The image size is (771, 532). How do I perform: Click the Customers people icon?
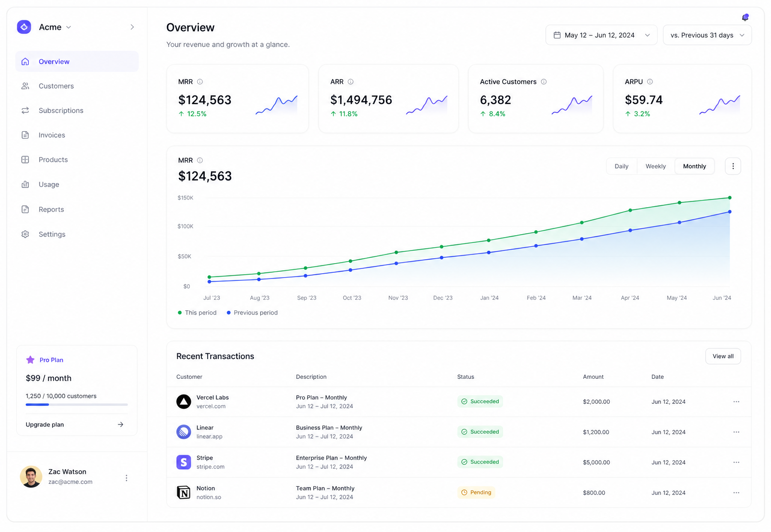tap(26, 86)
